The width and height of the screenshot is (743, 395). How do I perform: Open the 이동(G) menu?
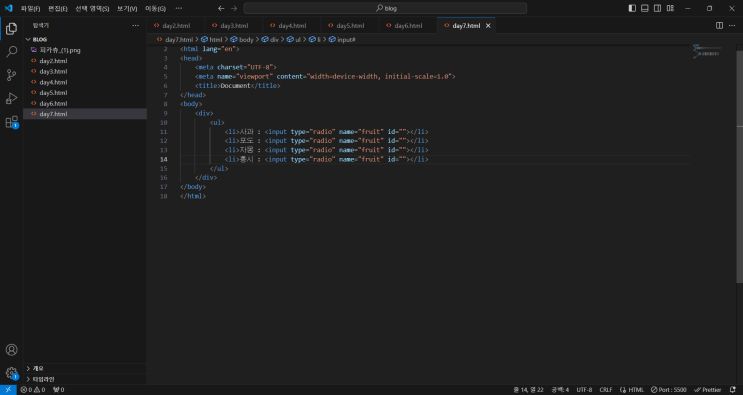[155, 9]
